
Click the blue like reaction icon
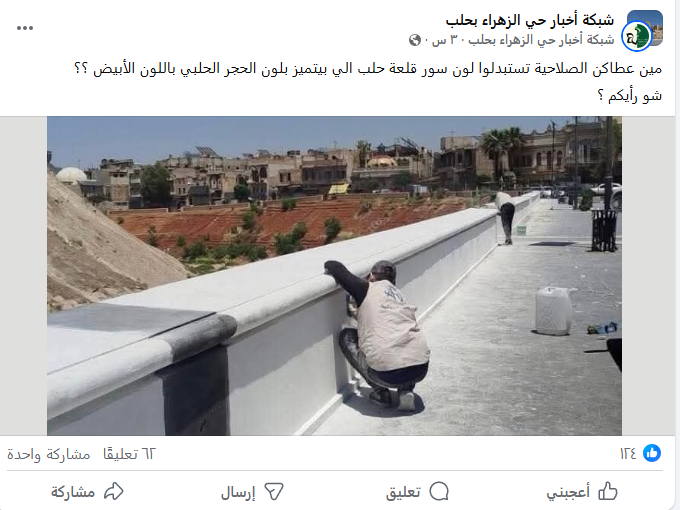tap(652, 454)
